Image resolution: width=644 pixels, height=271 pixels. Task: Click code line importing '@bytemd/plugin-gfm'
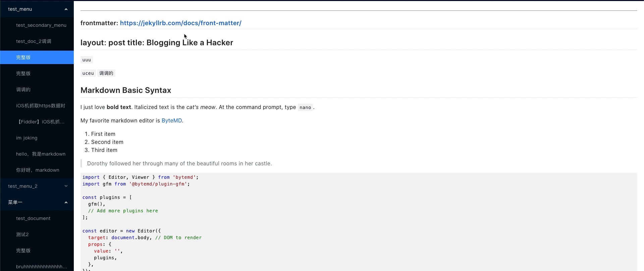click(x=136, y=184)
